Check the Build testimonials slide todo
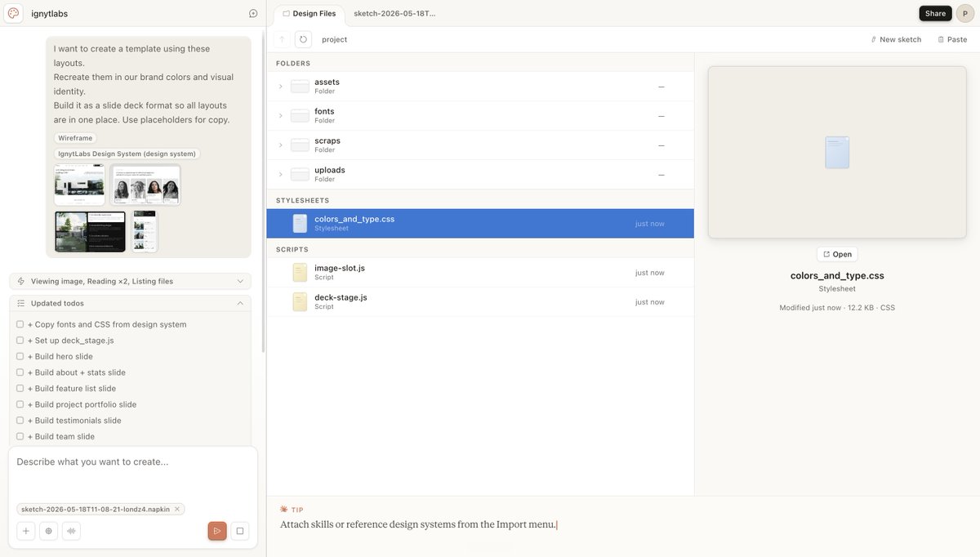The height and width of the screenshot is (557, 980). [x=20, y=421]
